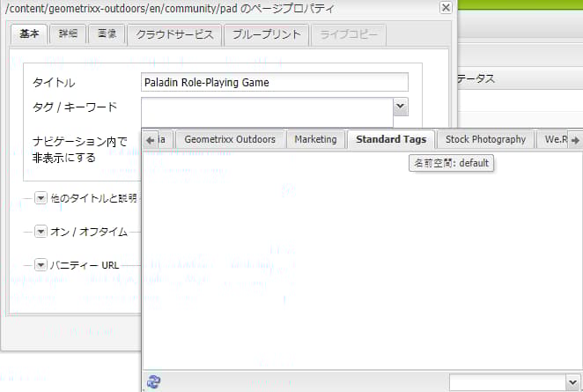The width and height of the screenshot is (583, 392).
Task: Click the タグ / キーワード label
Action: (x=75, y=107)
